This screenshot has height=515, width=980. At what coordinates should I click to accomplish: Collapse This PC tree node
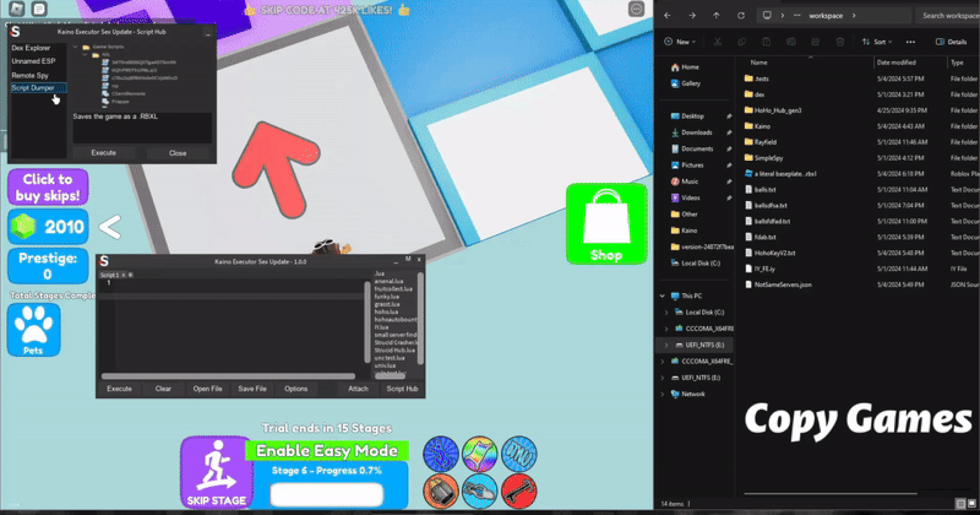(x=663, y=296)
